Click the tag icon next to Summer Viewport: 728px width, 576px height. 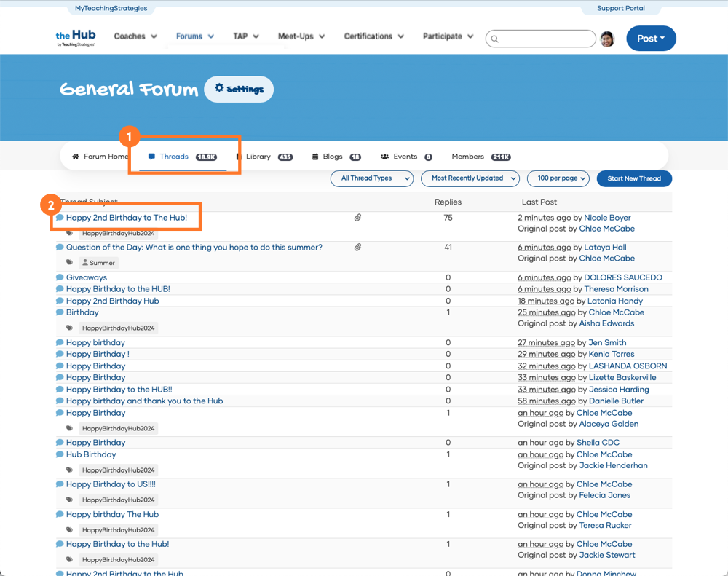70,263
